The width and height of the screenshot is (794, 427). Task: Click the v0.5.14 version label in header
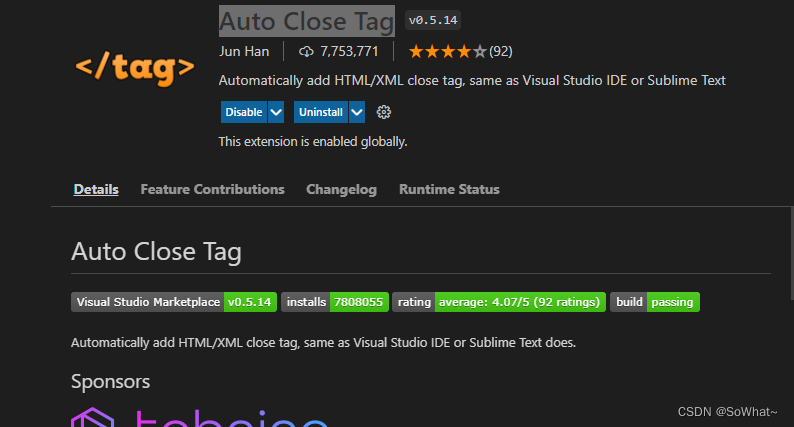click(x=434, y=21)
